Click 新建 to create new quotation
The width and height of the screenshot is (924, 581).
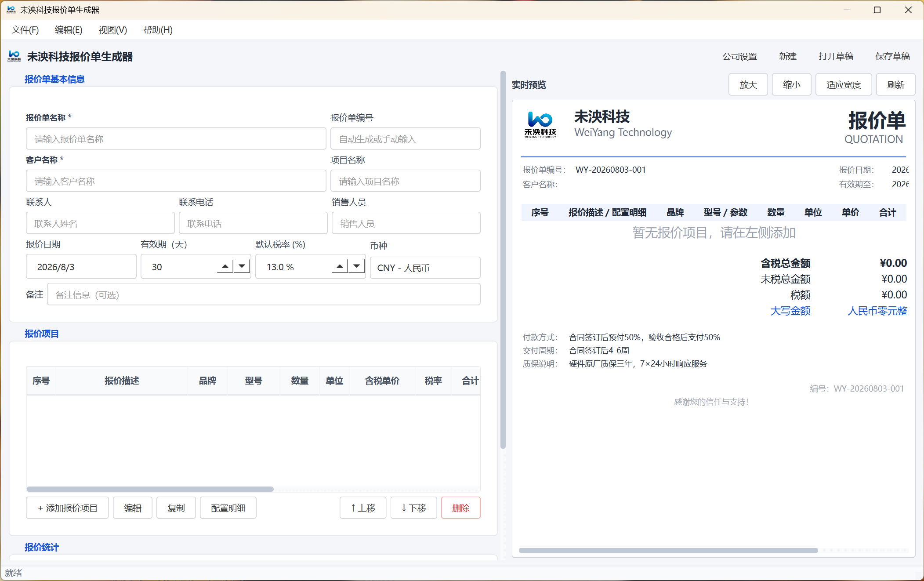click(x=788, y=56)
